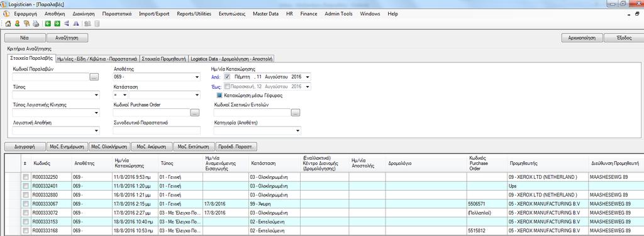Click the tile horizontally windows icon
This screenshot has width=644, height=236.
pyautogui.click(x=66, y=23)
